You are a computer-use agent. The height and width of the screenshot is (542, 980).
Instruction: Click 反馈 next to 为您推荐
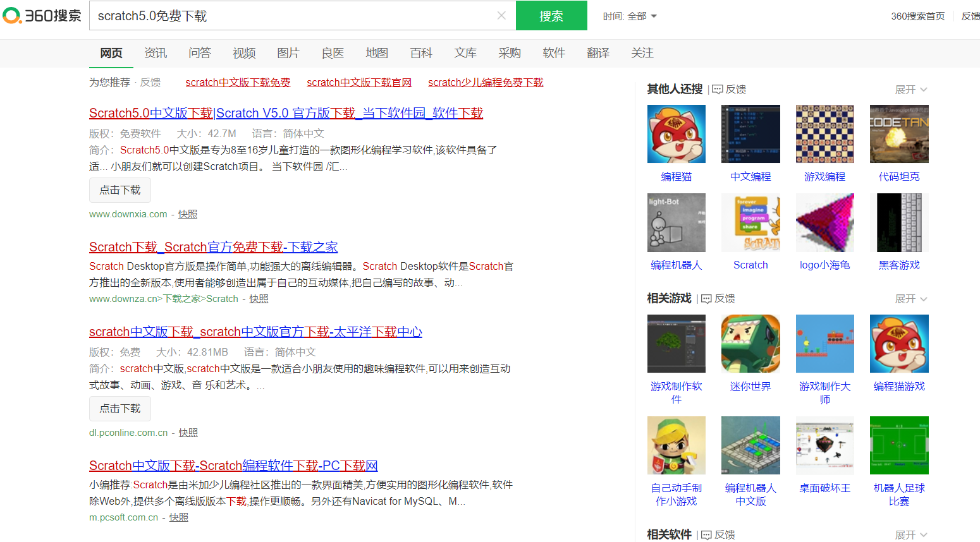pos(150,82)
